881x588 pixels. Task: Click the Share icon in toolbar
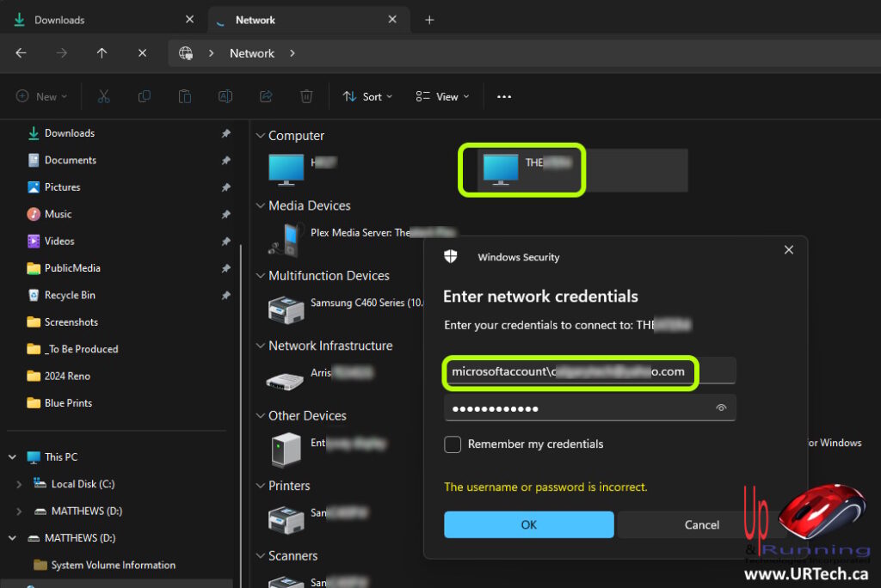[266, 97]
